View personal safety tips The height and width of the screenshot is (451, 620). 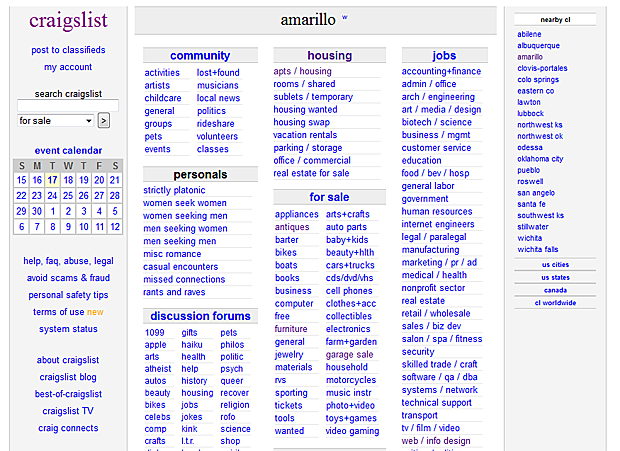pyautogui.click(x=68, y=295)
